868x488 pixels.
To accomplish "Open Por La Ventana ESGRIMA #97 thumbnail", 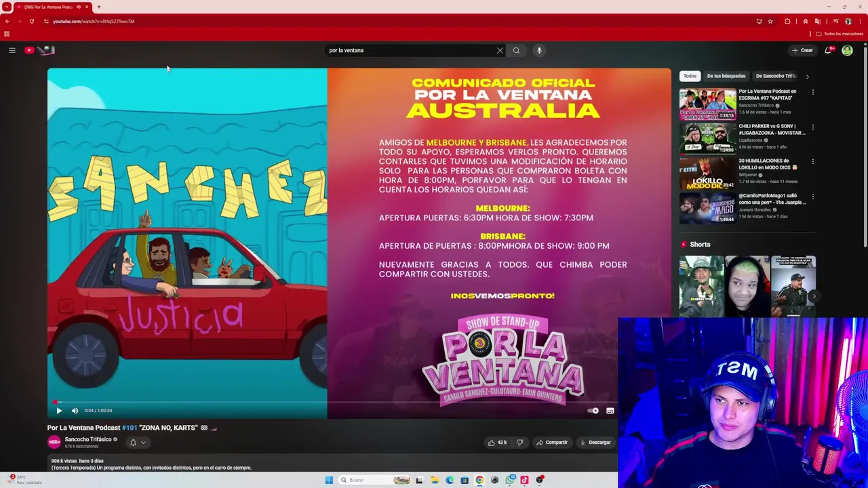I will [708, 104].
